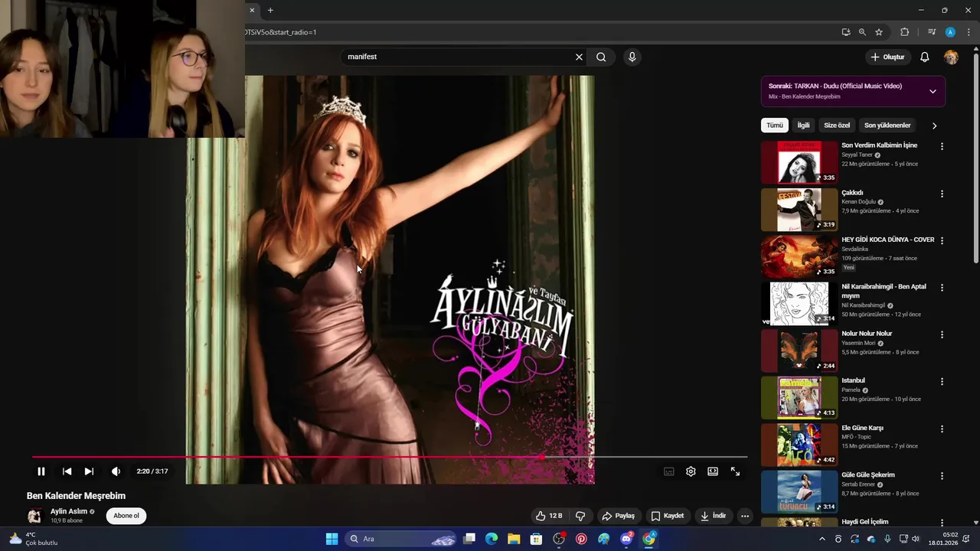Run search using the magnifier button
Image resolution: width=980 pixels, height=551 pixels.
[601, 57]
